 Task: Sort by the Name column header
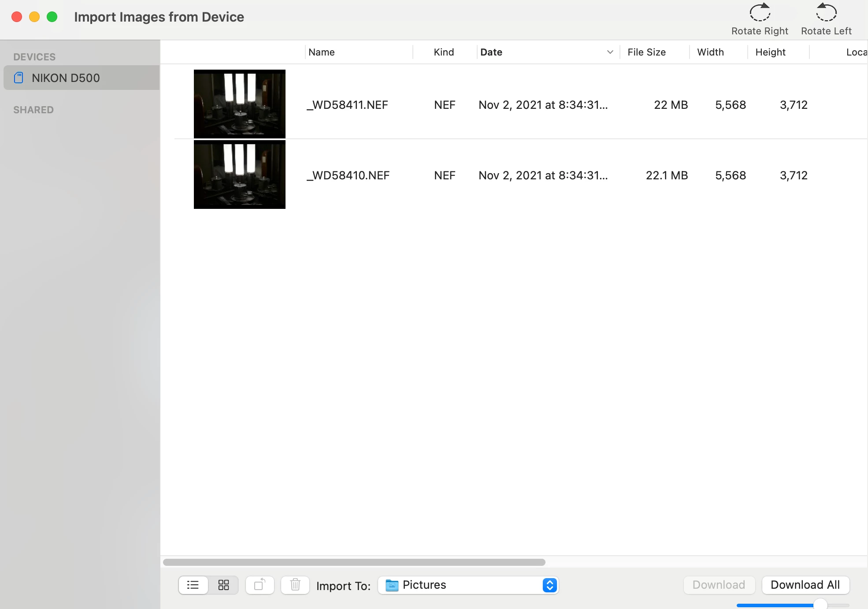pyautogui.click(x=322, y=52)
